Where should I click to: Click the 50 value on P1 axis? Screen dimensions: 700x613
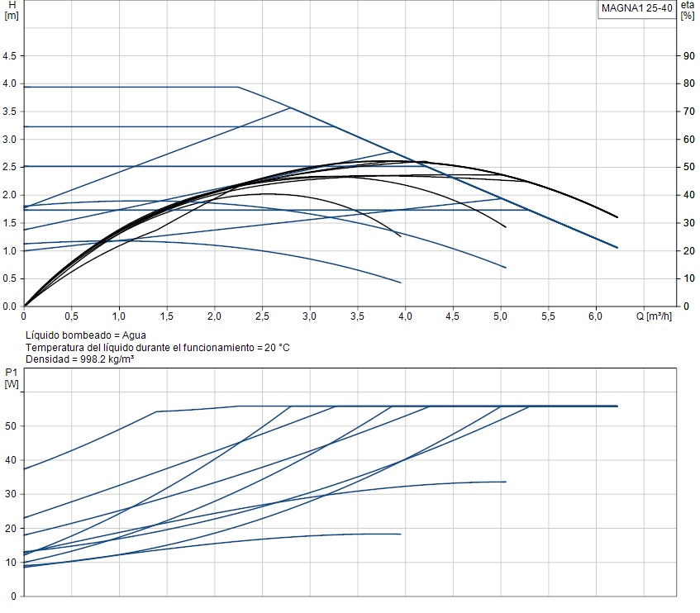[x=11, y=426]
